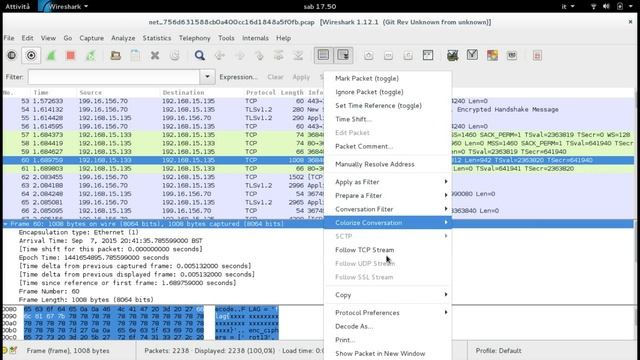Reset text to normal size icon
The width and height of the screenshot is (640, 360).
coord(408,56)
